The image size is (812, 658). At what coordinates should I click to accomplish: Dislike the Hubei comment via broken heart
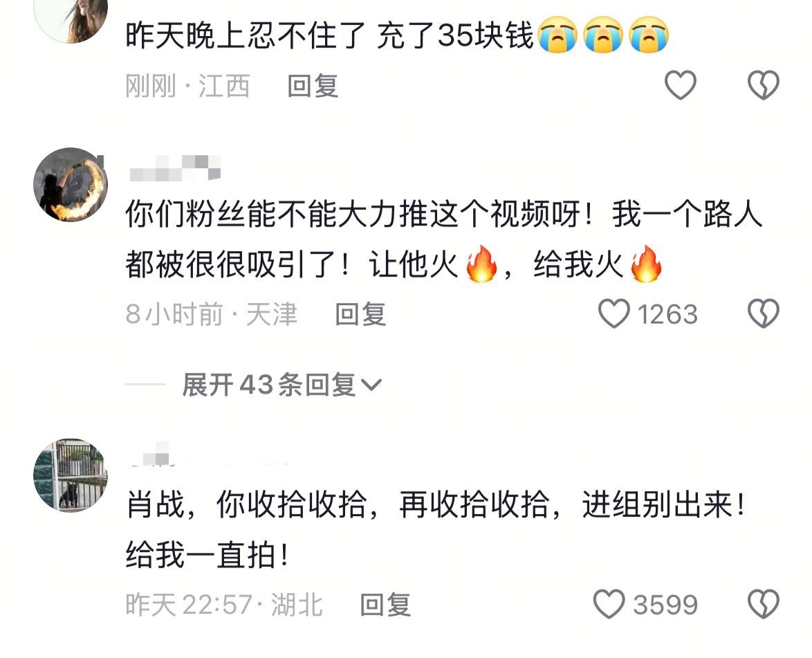click(764, 604)
